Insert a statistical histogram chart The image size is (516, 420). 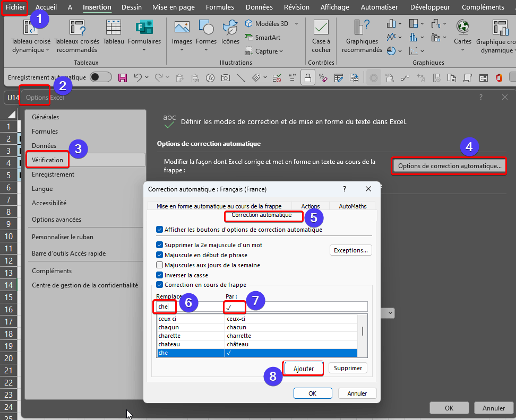(414, 37)
